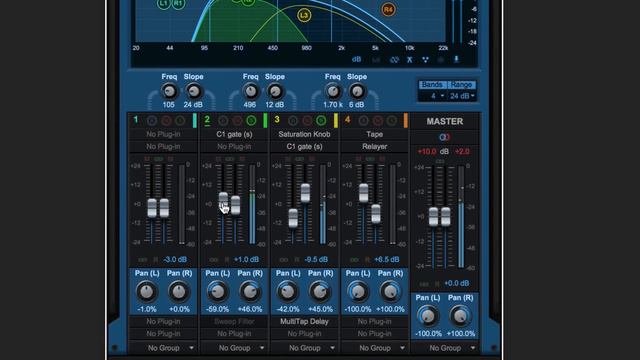Viewport: 640px width, 360px height.
Task: Open the No Group dropdown on band 4
Action: click(x=375, y=348)
